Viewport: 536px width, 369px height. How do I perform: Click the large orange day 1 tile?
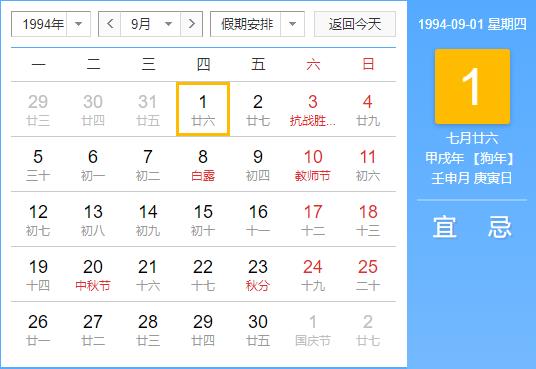click(472, 86)
